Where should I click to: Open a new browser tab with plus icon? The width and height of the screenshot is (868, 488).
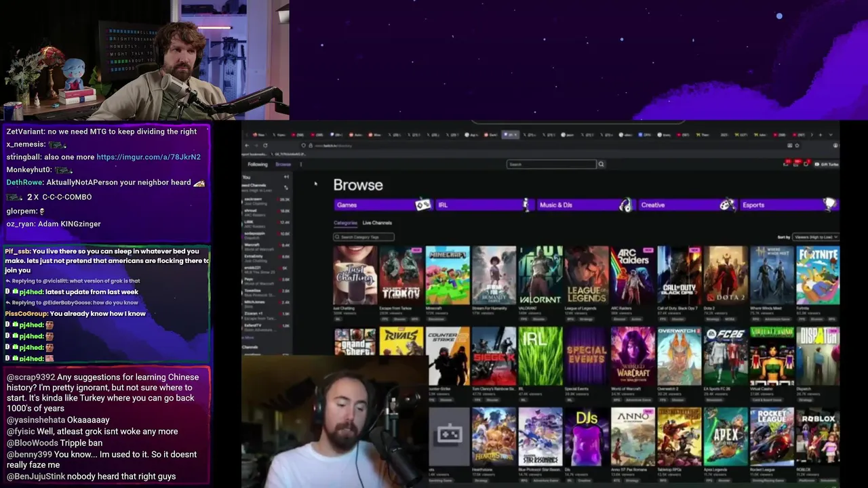(x=821, y=135)
